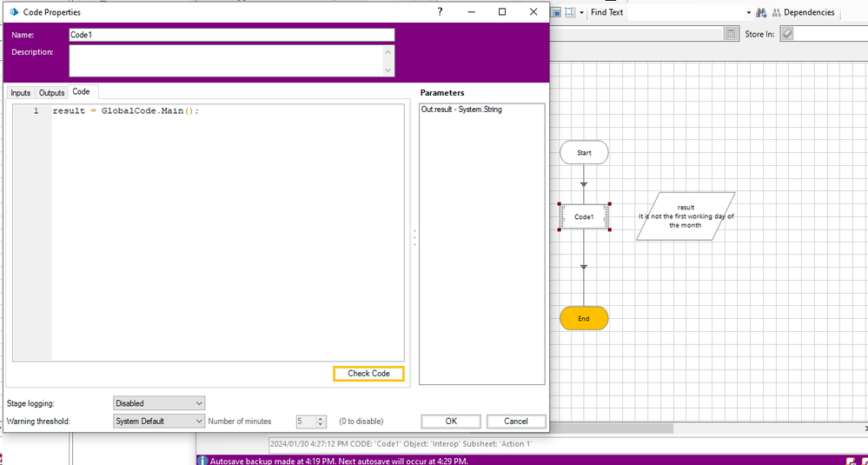
Task: Click the help question mark in dialog title
Action: [x=440, y=11]
